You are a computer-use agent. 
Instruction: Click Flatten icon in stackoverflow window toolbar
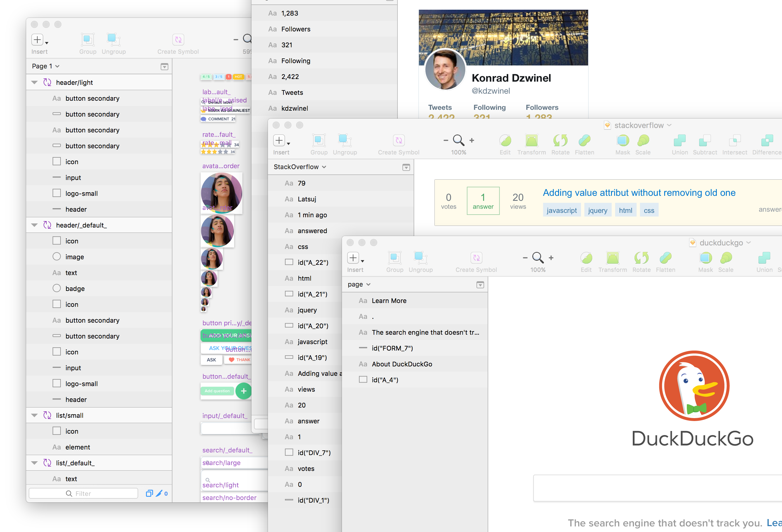coord(585,141)
